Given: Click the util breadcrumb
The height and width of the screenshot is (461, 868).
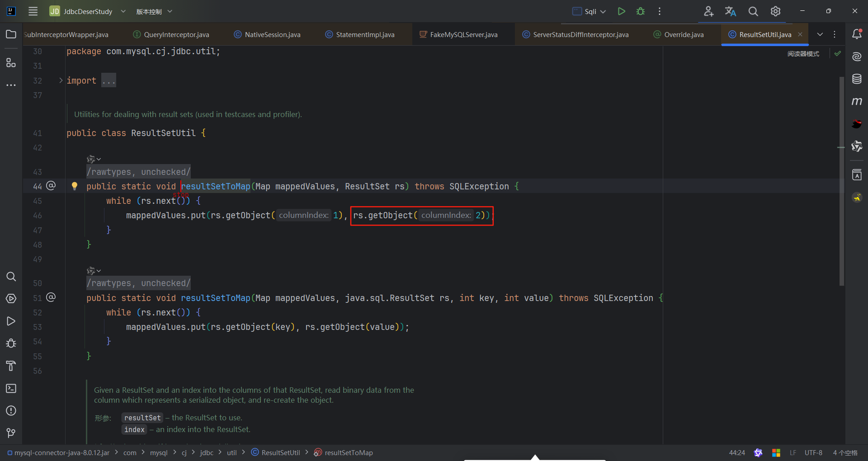Looking at the screenshot, I should pos(231,452).
